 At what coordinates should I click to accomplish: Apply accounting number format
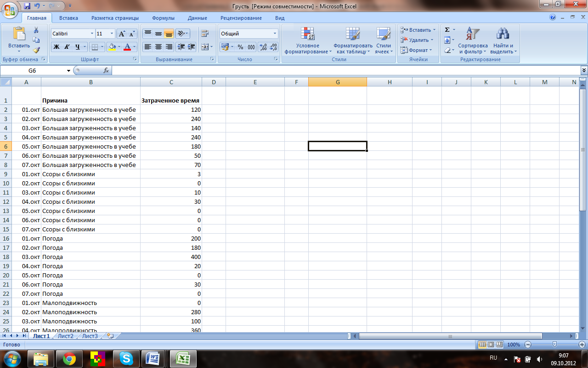(225, 46)
